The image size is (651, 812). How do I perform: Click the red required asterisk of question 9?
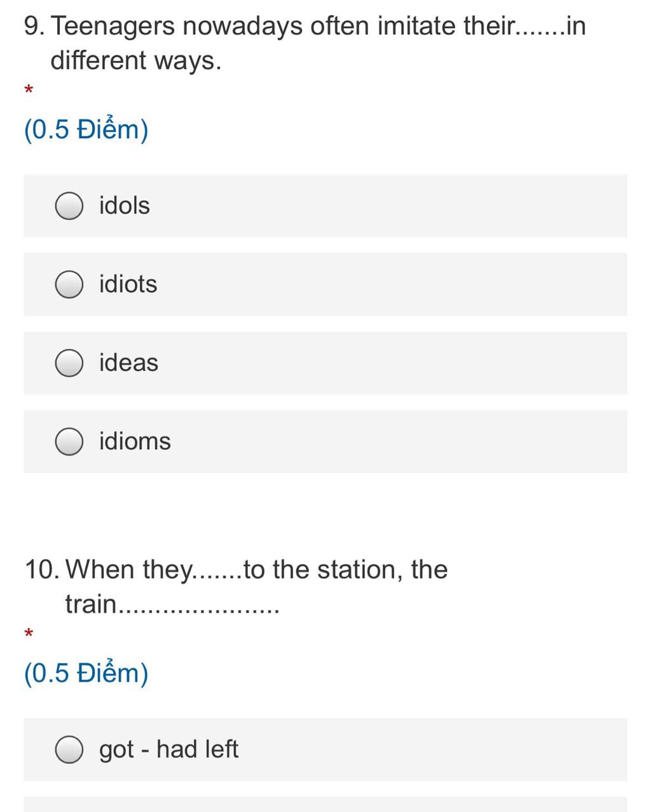[29, 90]
